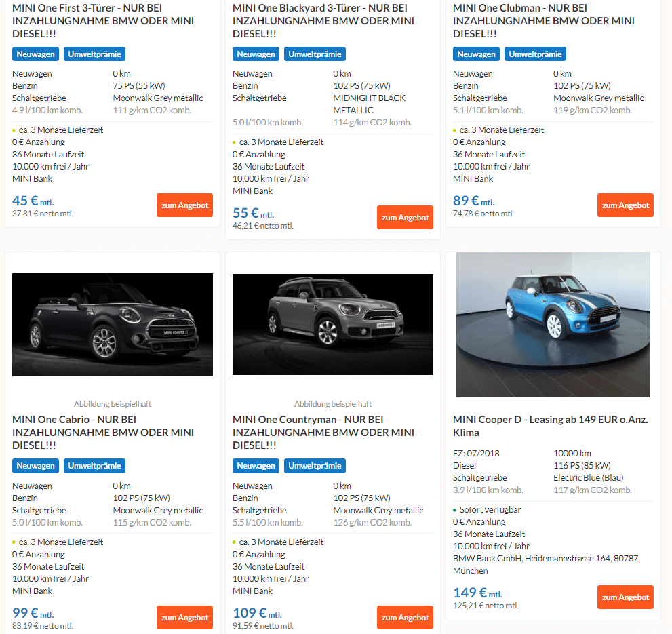Open offer for MINI One Countryman
Screen dimensions: 672x634
point(405,617)
